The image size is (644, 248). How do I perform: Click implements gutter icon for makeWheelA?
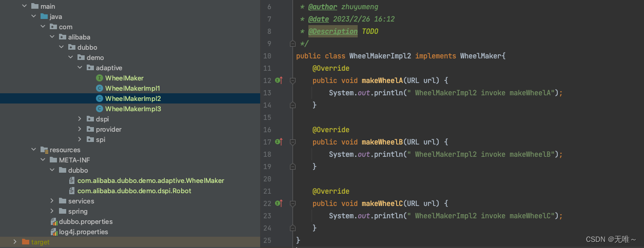point(279,80)
